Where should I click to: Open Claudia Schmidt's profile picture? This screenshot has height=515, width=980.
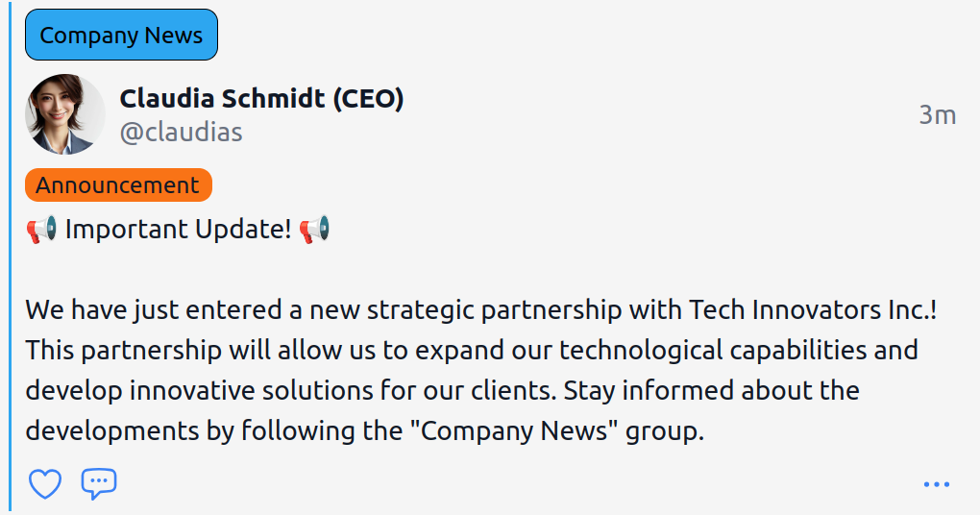coord(65,114)
